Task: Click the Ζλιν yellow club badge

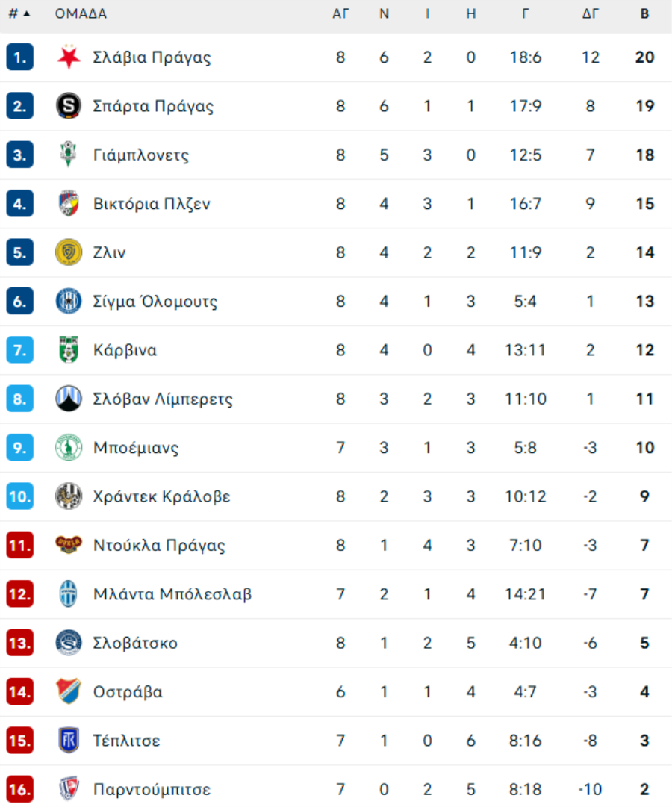Action: (69, 252)
